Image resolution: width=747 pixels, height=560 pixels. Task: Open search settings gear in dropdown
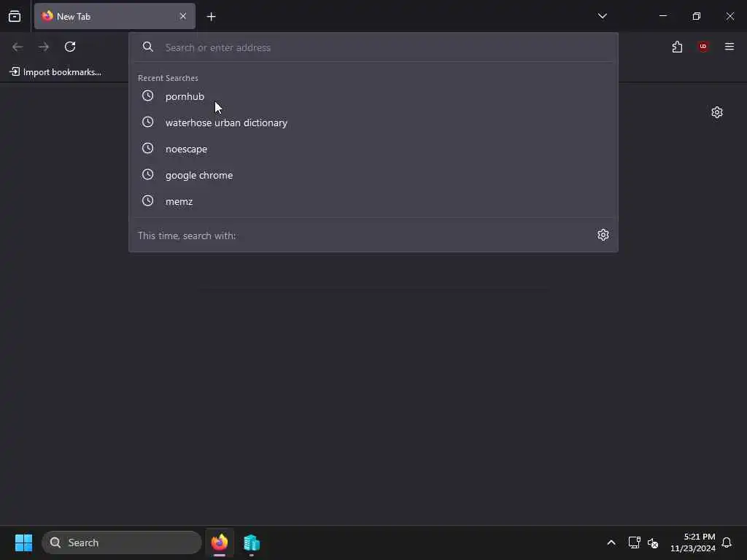[x=603, y=235]
